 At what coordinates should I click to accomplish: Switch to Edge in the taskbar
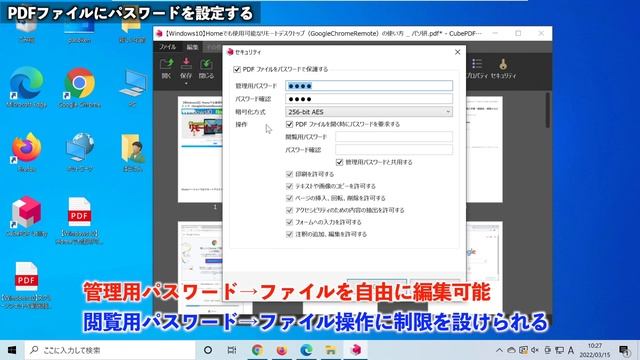click(306, 350)
